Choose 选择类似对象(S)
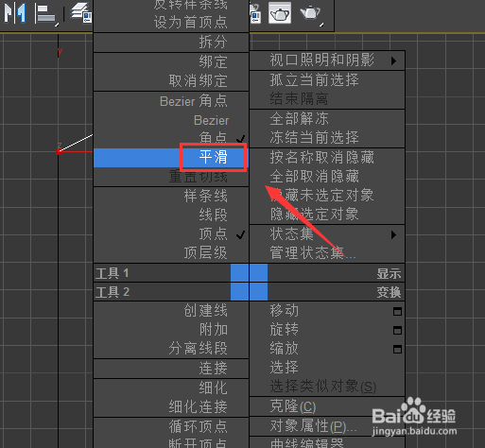The width and height of the screenshot is (485, 448). point(323,387)
